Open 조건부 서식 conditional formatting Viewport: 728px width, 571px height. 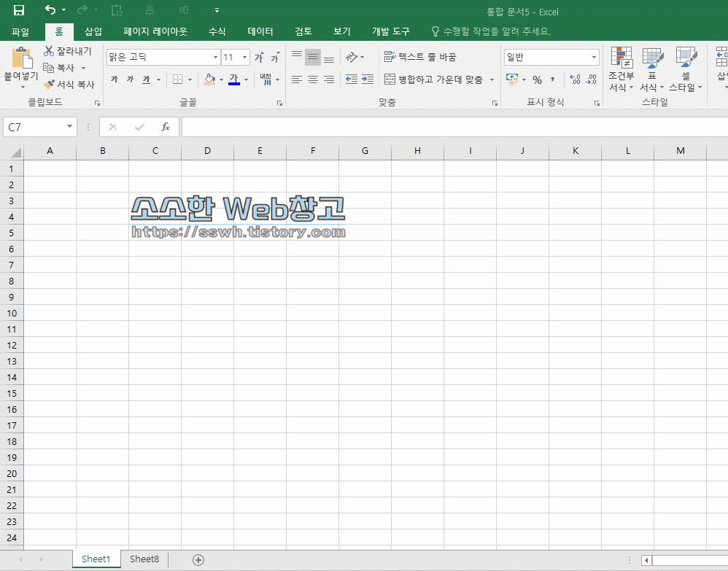(621, 69)
